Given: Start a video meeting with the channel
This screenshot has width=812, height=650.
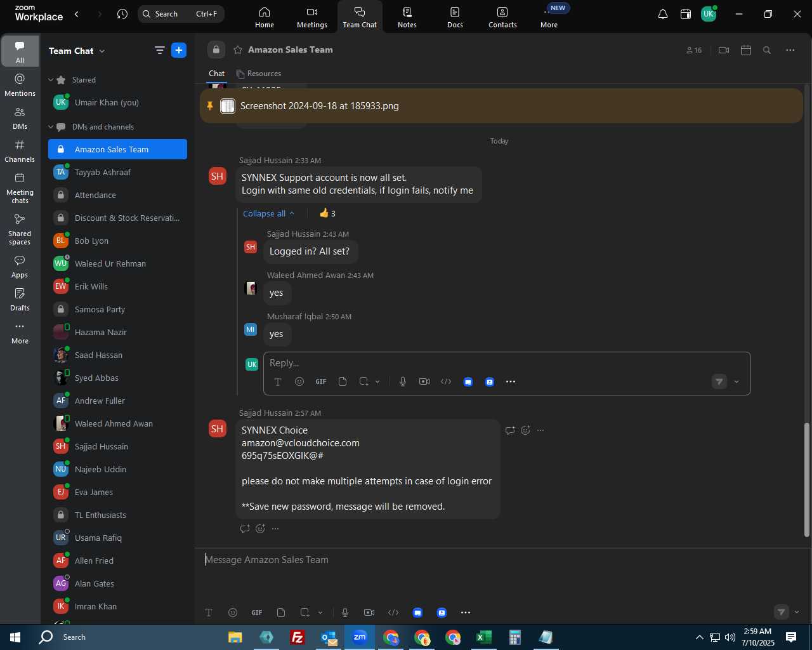Looking at the screenshot, I should pyautogui.click(x=724, y=50).
